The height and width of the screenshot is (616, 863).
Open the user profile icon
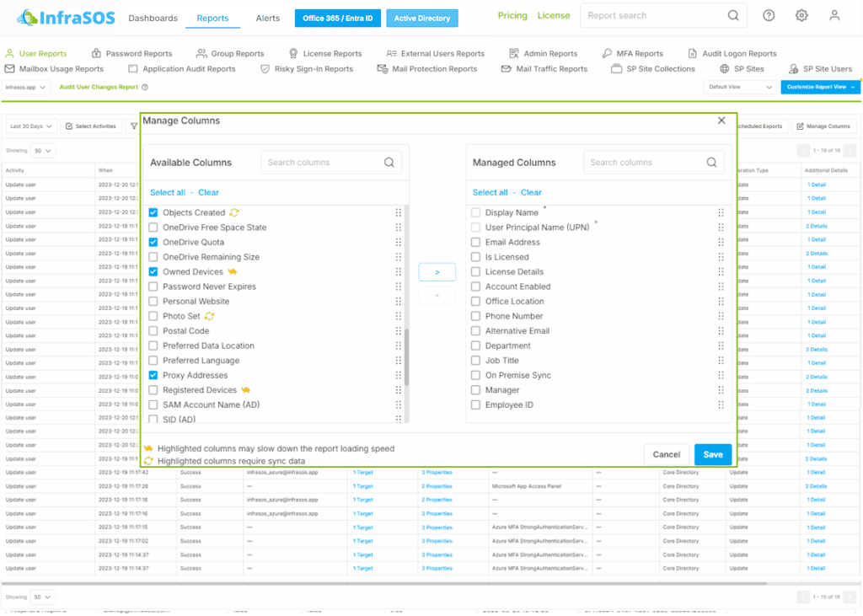[x=834, y=15]
